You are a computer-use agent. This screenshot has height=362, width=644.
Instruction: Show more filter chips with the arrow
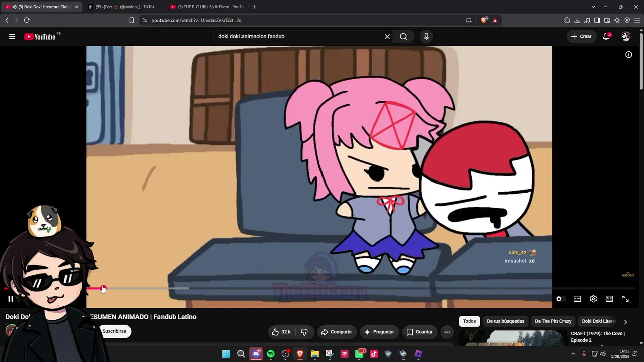pyautogui.click(x=625, y=322)
